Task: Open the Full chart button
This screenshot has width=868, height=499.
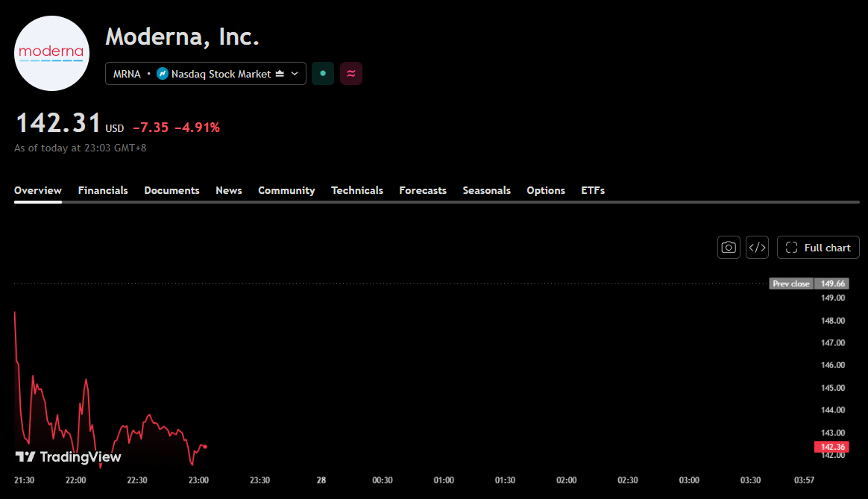Action: (x=818, y=248)
